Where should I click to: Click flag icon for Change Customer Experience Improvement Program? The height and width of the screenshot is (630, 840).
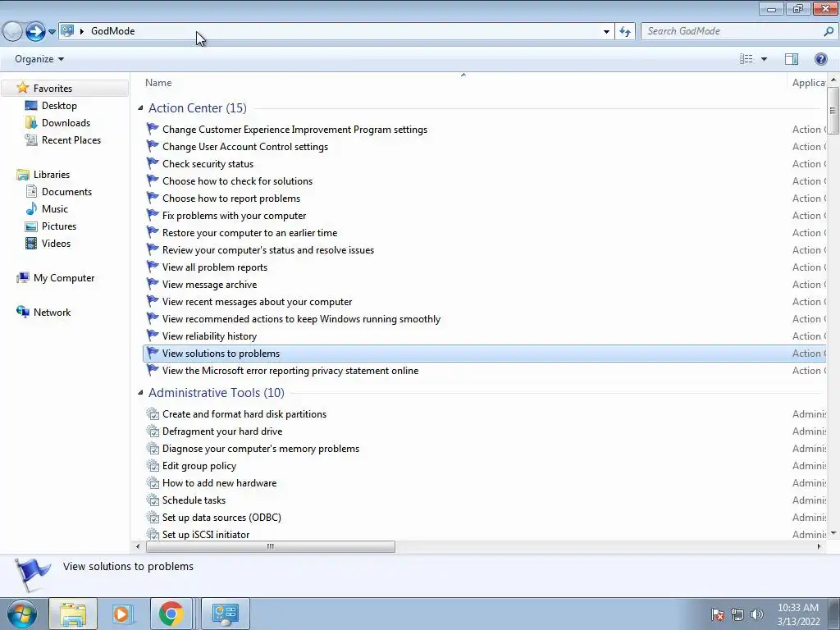153,129
